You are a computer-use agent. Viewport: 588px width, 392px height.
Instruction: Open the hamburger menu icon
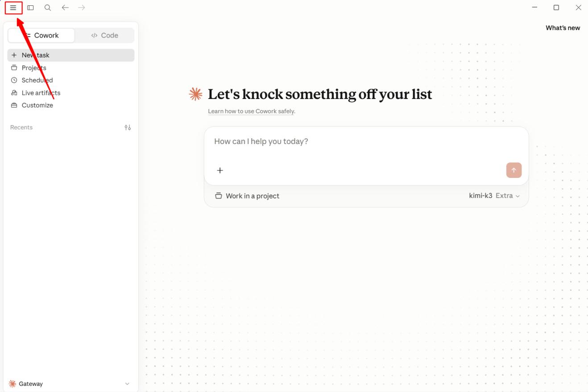13,8
